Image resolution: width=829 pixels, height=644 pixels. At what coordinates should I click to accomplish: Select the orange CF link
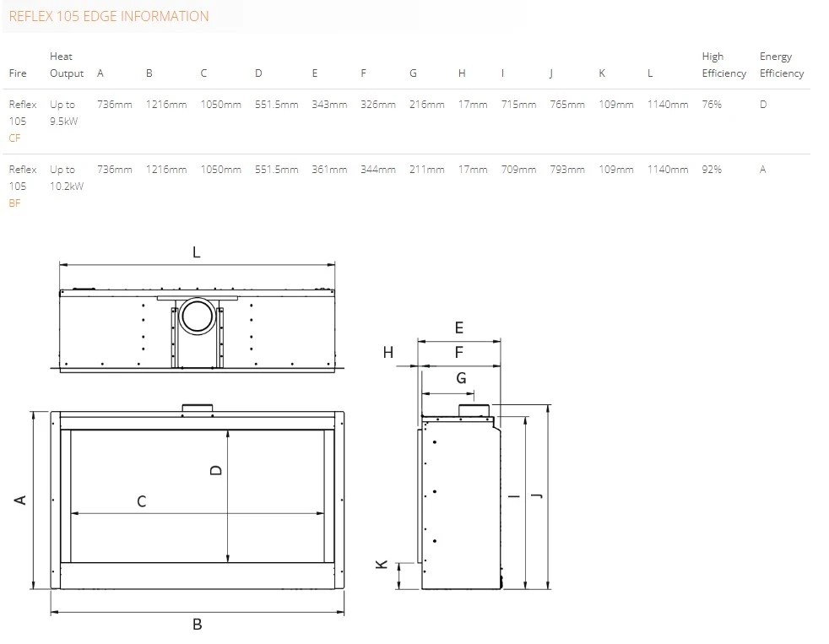[x=14, y=138]
